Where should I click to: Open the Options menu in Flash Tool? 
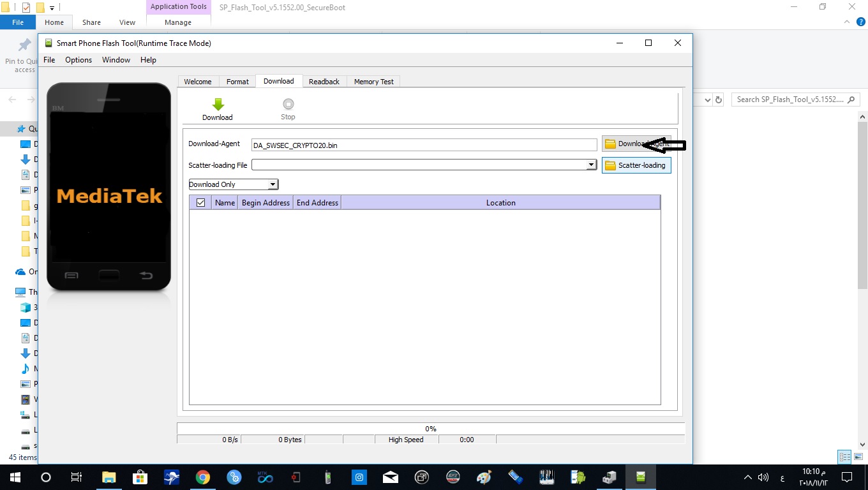[79, 60]
